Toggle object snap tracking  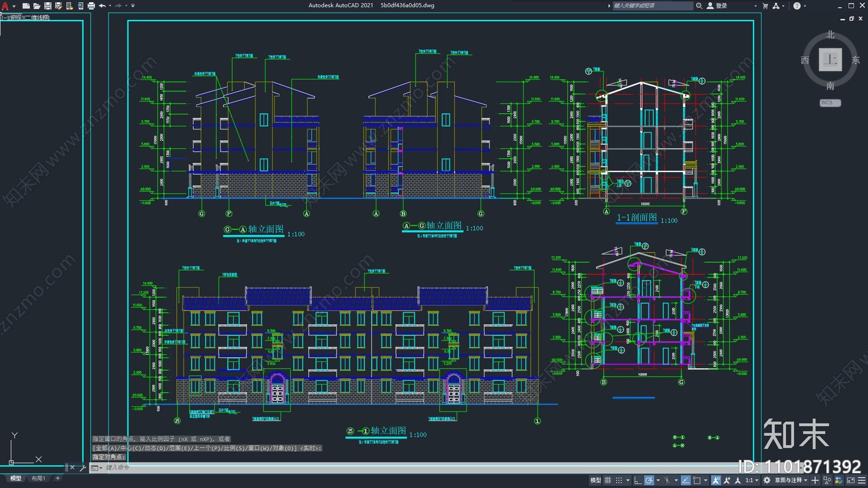686,480
